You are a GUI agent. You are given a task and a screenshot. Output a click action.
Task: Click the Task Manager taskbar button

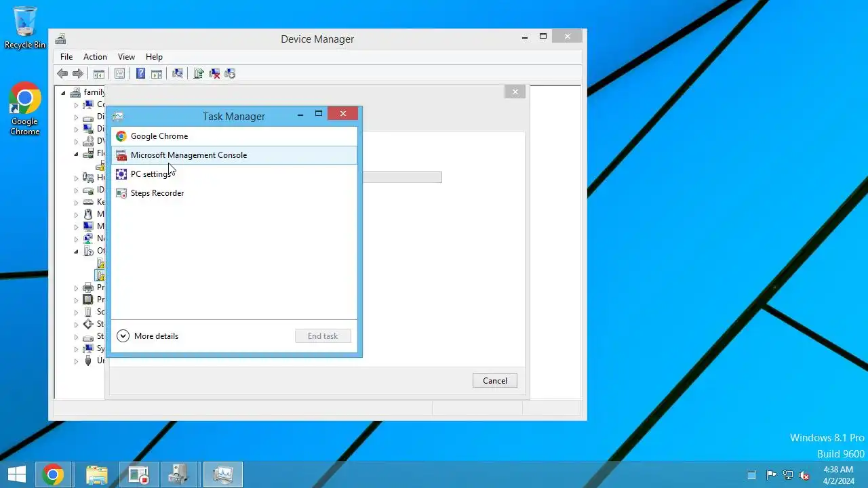(x=222, y=474)
